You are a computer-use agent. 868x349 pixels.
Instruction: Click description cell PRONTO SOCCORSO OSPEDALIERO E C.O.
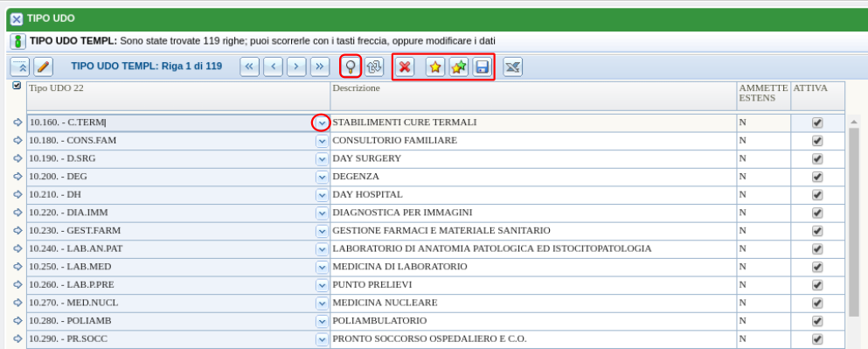[x=533, y=339]
